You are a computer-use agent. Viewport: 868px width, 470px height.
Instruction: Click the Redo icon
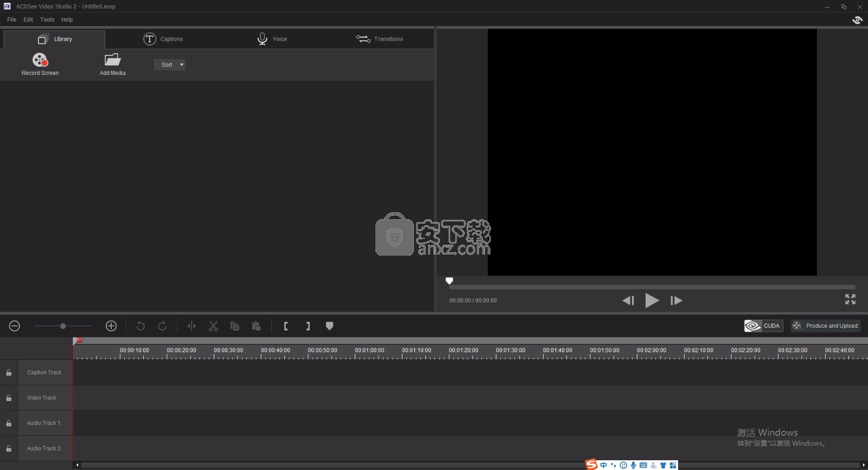pos(162,326)
